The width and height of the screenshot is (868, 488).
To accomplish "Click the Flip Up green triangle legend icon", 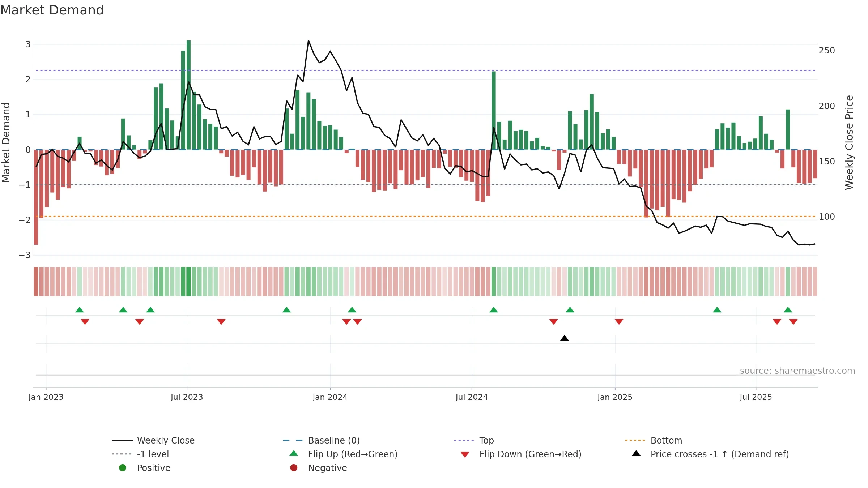I will click(294, 453).
